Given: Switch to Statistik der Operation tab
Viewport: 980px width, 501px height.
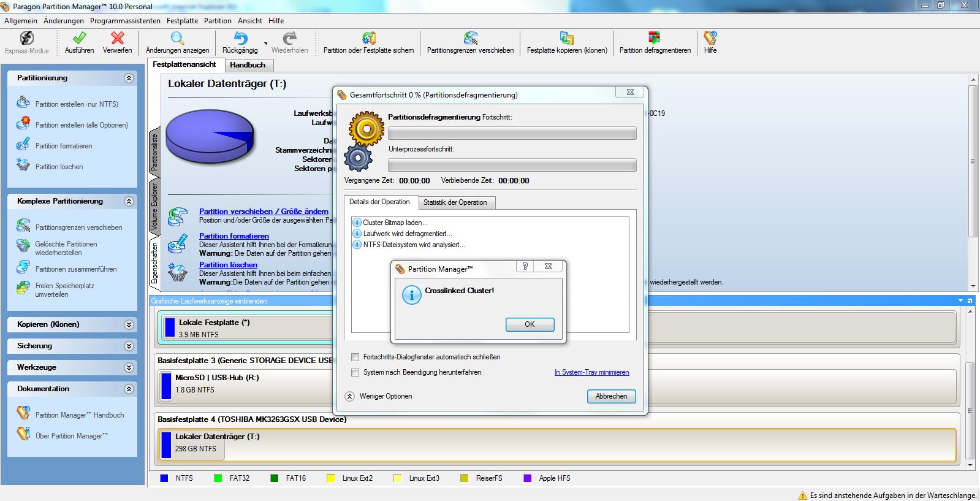Looking at the screenshot, I should [455, 202].
